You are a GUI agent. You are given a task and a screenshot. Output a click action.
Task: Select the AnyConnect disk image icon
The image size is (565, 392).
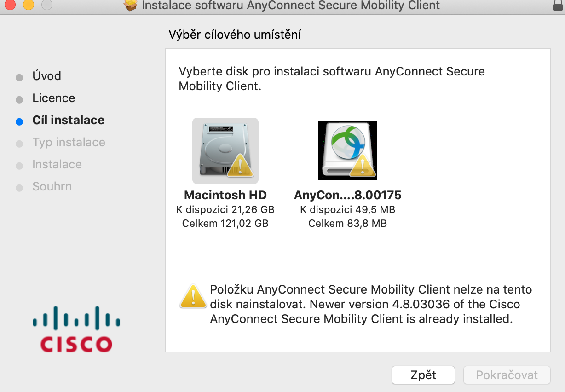347,150
